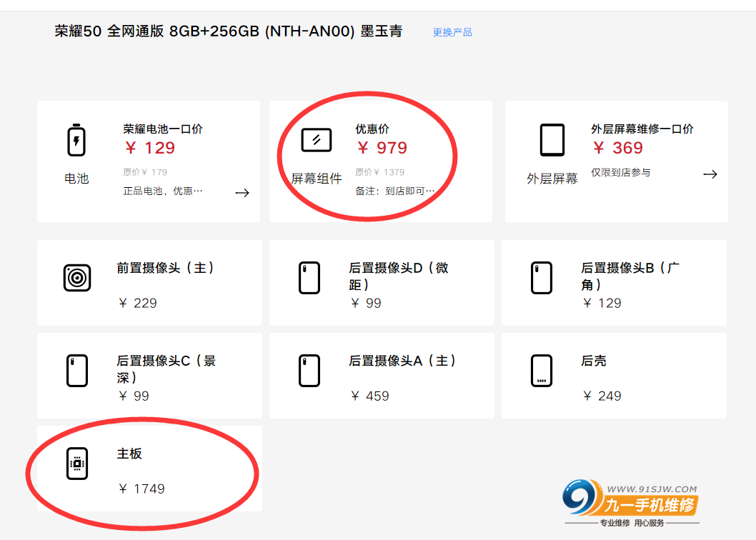Click the ¥ 369 outer screen price
756x540 pixels.
[x=618, y=148]
